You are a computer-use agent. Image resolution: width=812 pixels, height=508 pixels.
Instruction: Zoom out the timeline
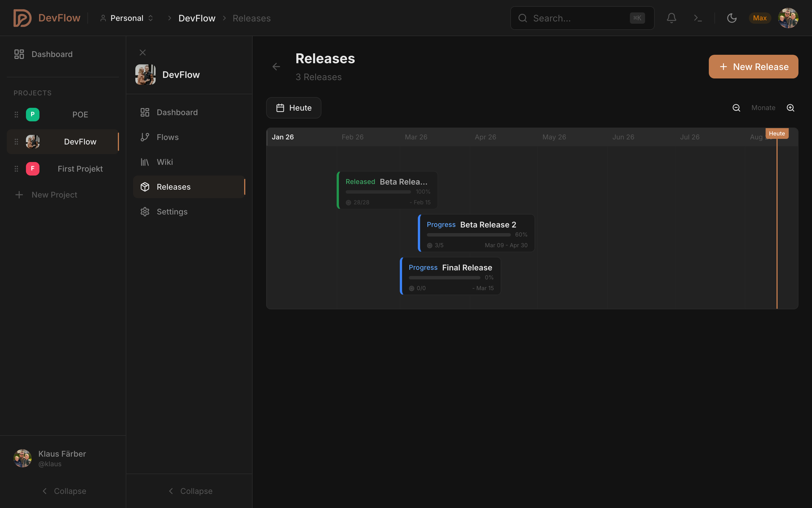(736, 108)
